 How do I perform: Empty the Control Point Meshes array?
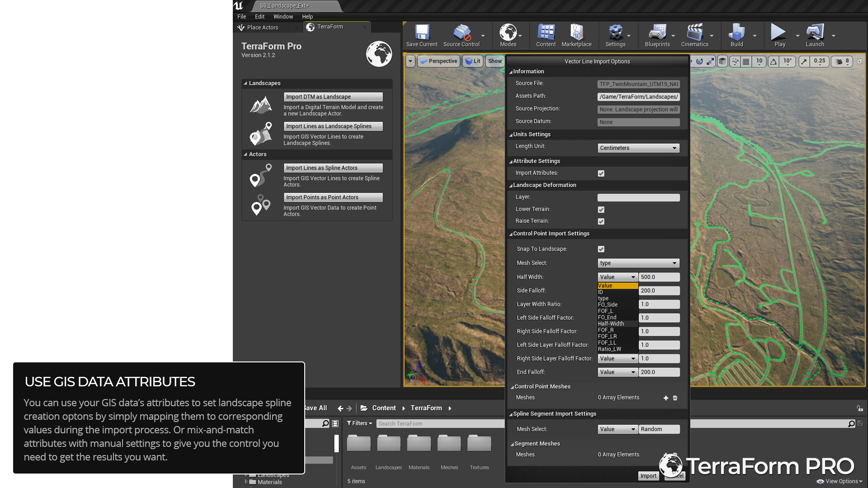click(675, 398)
